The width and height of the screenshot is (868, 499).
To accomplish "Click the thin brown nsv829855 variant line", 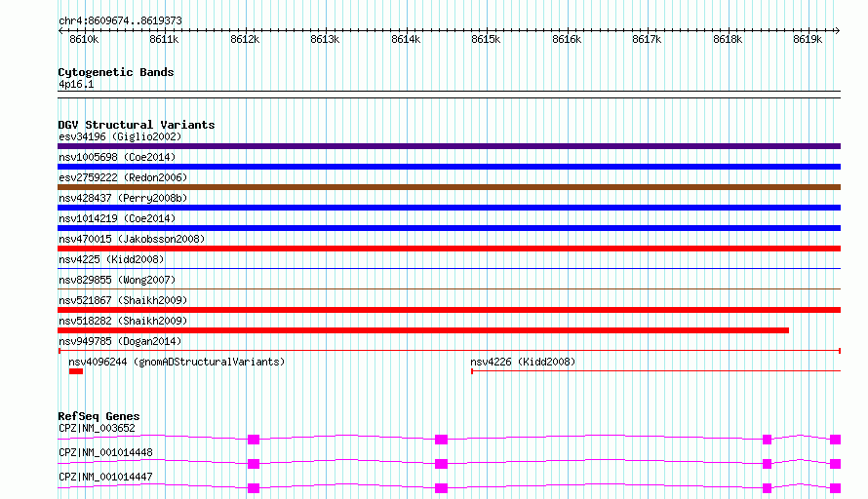I will coord(449,288).
